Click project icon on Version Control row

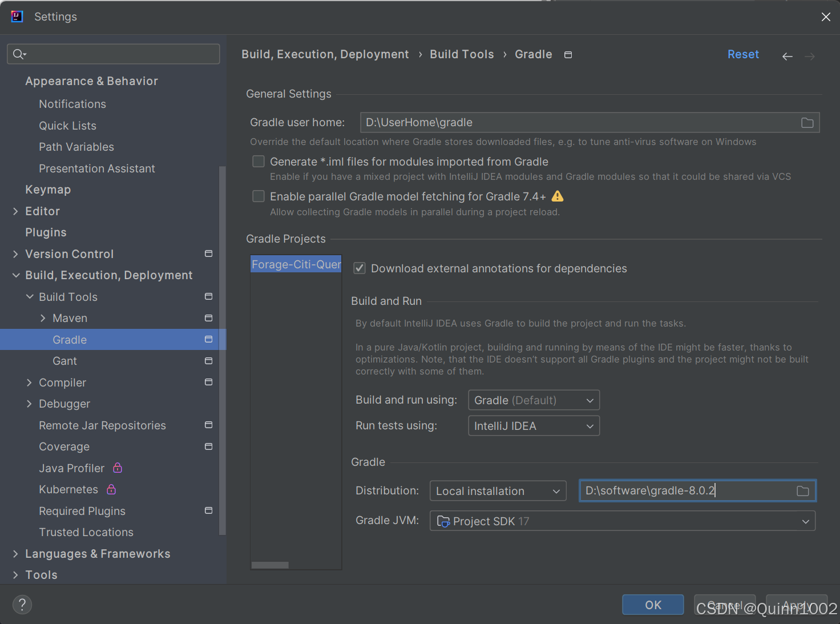click(209, 253)
